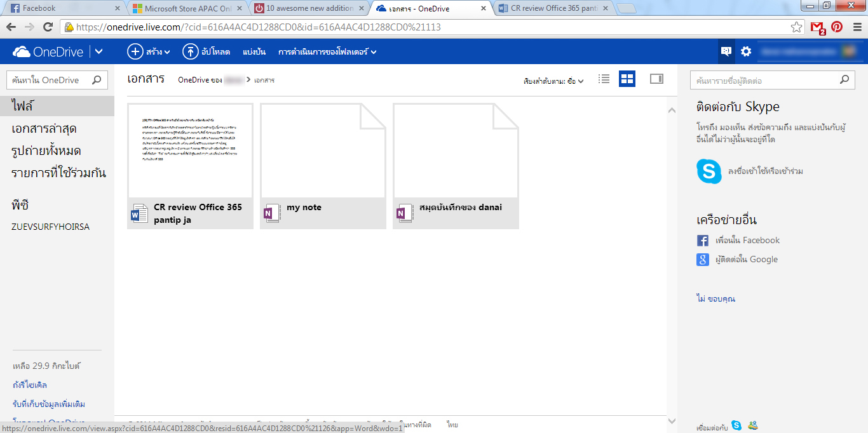This screenshot has height=433, width=868.
Task: Click the remaining storage เหลือ 29.9 กิกะไบต์
Action: pos(46,366)
